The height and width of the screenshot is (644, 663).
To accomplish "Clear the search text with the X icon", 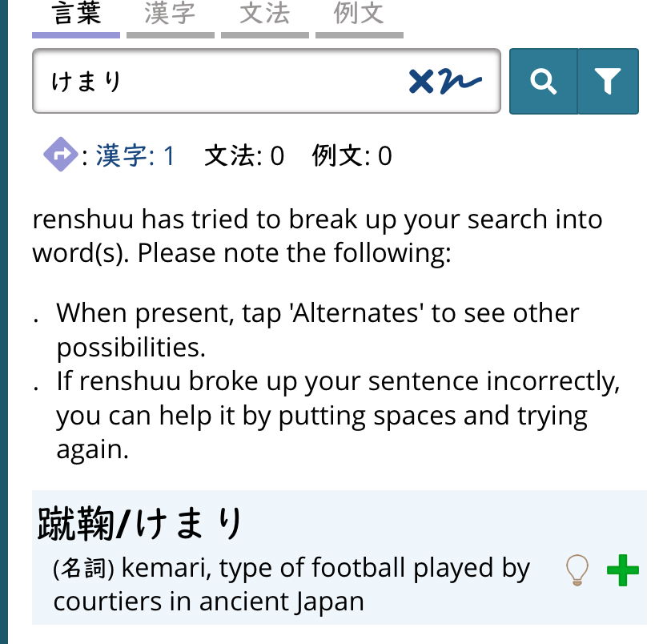I will [421, 81].
